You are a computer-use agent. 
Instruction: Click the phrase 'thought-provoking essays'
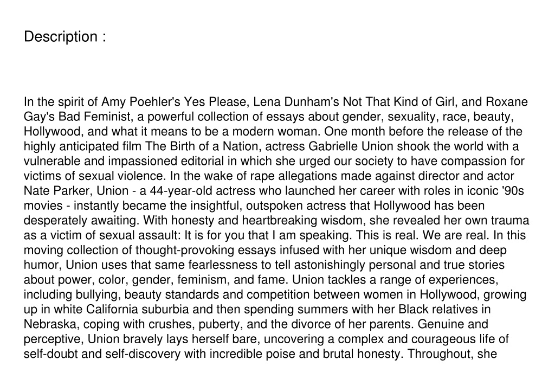205,250
